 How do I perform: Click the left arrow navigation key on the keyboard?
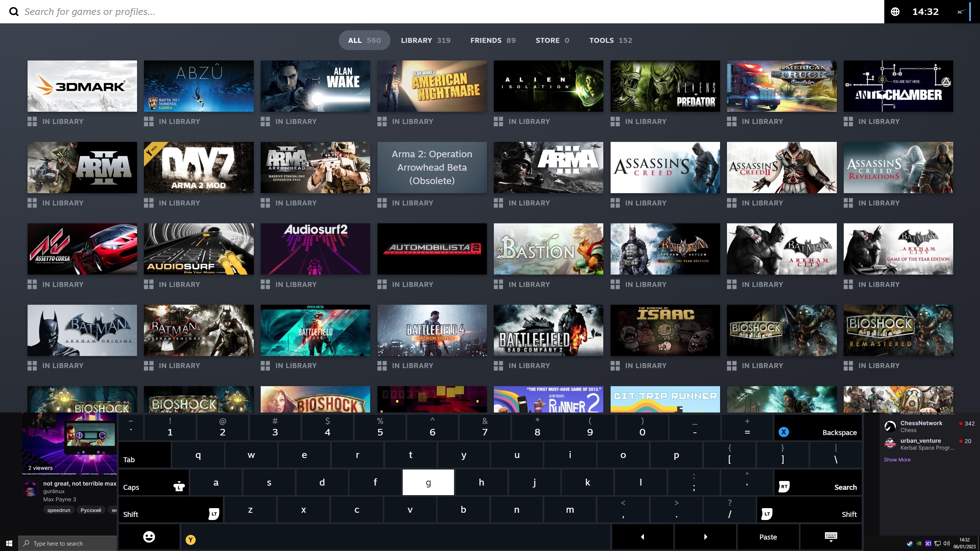642,537
